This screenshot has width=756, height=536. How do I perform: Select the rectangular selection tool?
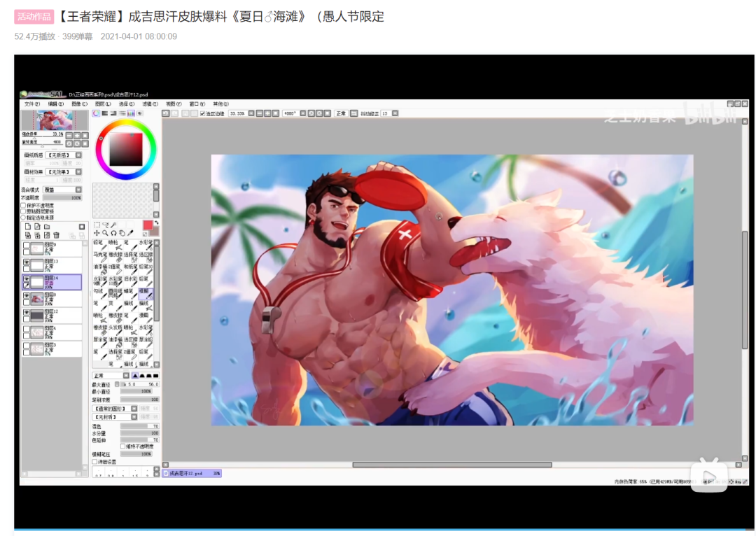pyautogui.click(x=97, y=225)
